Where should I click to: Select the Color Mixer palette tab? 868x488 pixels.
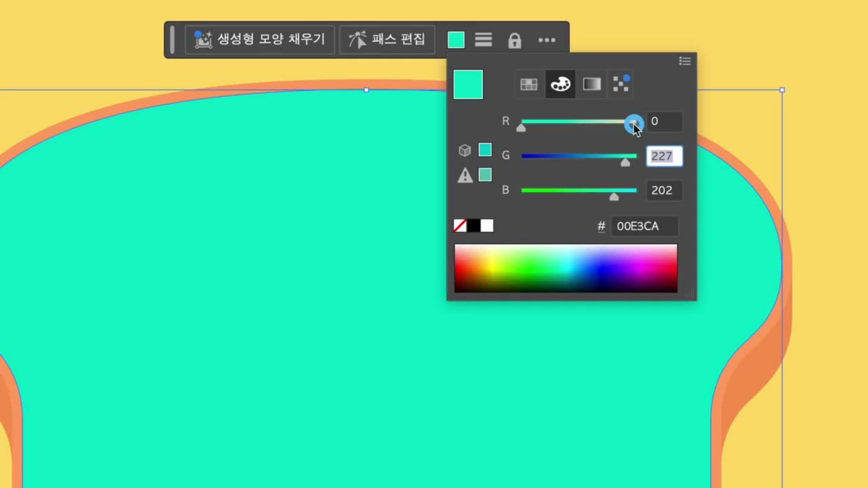[x=560, y=84]
